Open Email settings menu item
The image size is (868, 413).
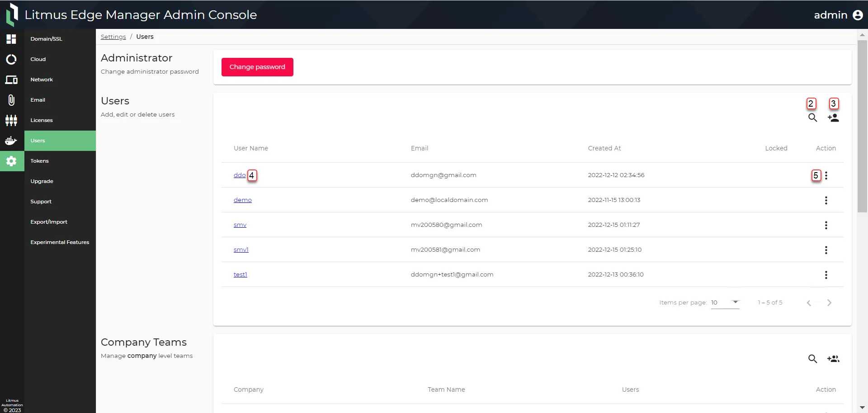pyautogui.click(x=60, y=100)
